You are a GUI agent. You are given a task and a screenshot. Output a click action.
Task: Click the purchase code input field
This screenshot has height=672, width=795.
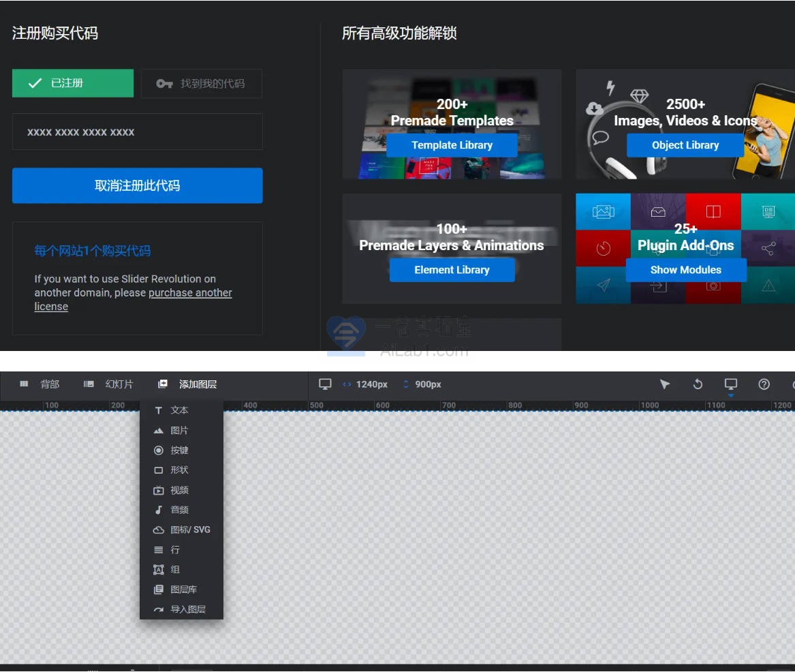pos(138,132)
